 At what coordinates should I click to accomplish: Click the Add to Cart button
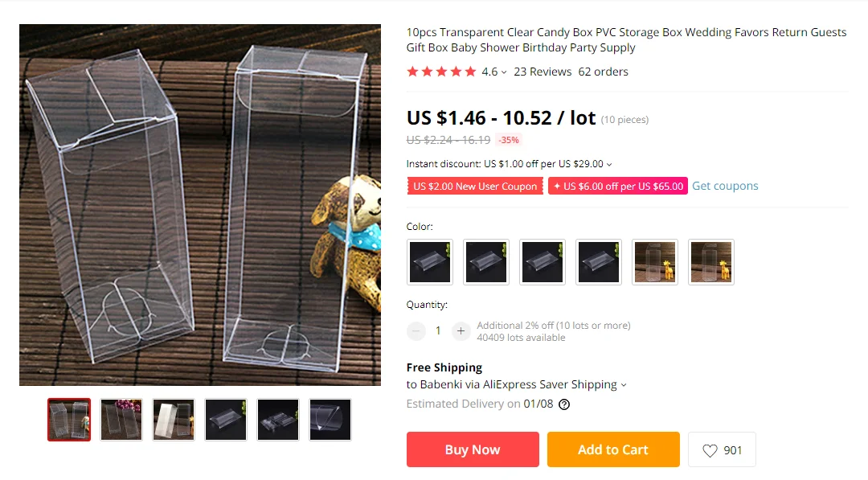(613, 449)
